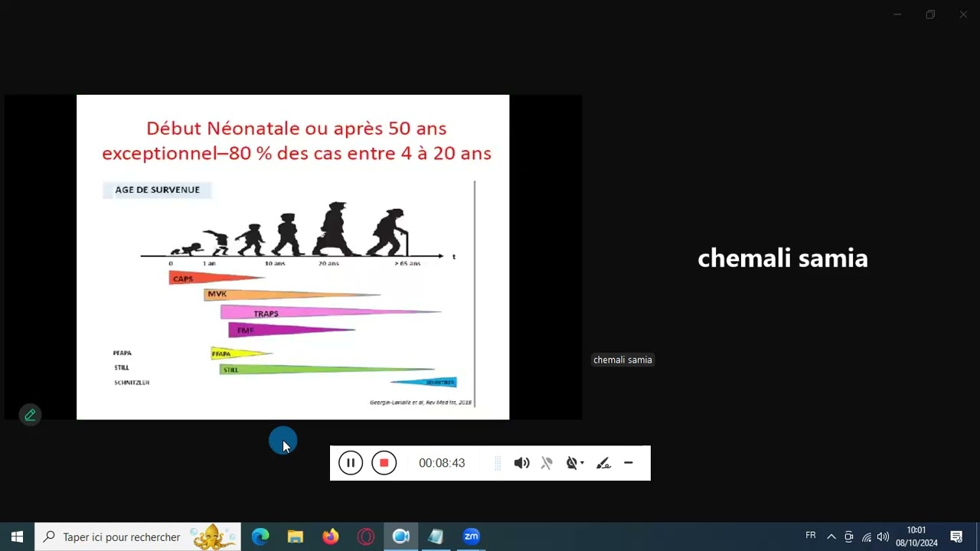980x551 pixels.
Task: Open the Windows Start menu
Action: tap(17, 536)
